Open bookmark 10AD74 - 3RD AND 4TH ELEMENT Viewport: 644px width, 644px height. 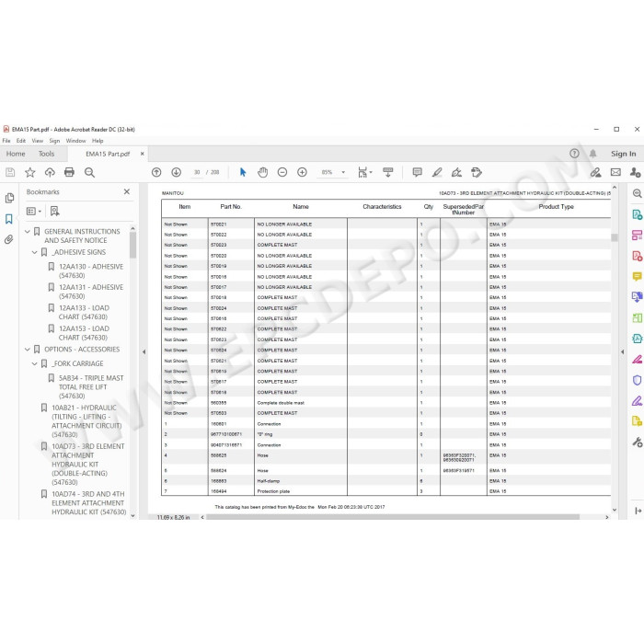coord(88,503)
